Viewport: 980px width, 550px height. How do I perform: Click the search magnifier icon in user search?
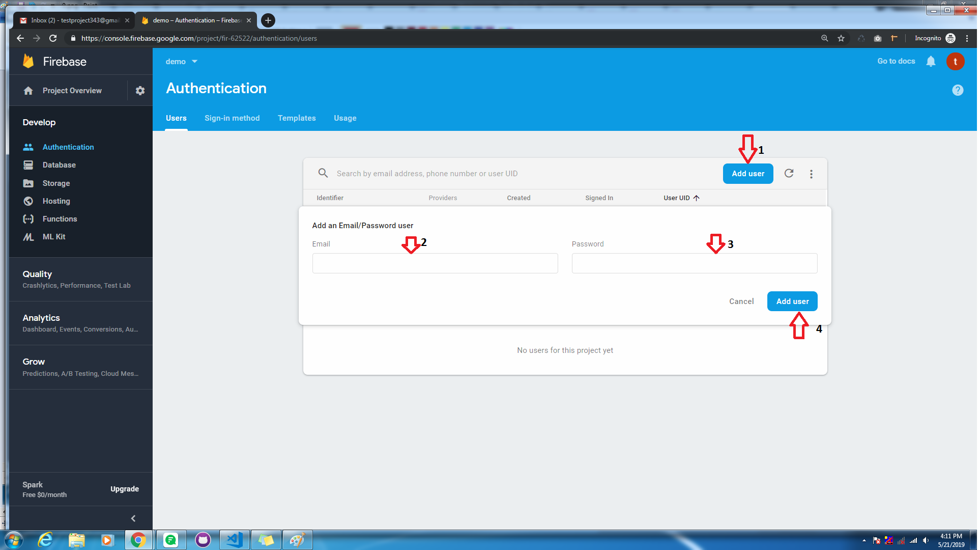click(x=323, y=173)
